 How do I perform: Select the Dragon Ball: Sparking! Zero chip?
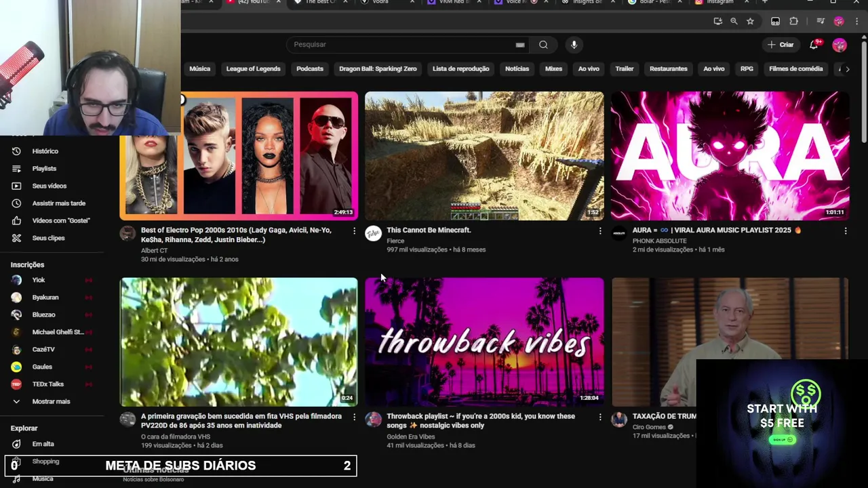378,69
